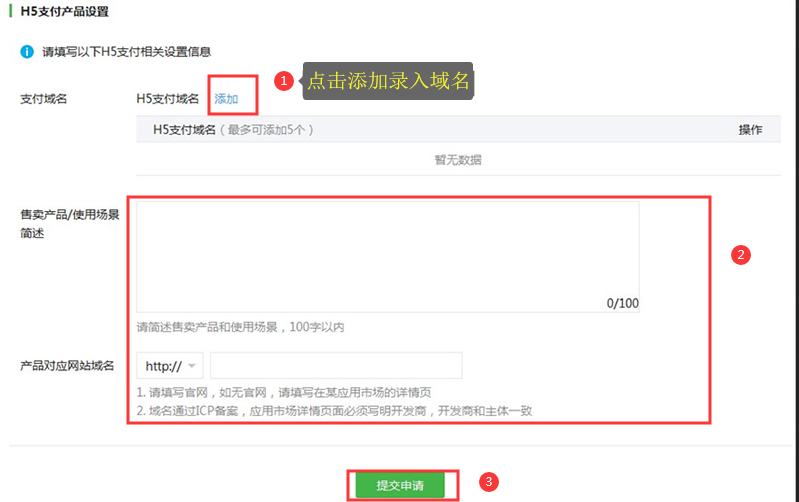Click the 添加 link to add a domain
Image resolution: width=799 pixels, height=502 pixels.
pyautogui.click(x=227, y=99)
